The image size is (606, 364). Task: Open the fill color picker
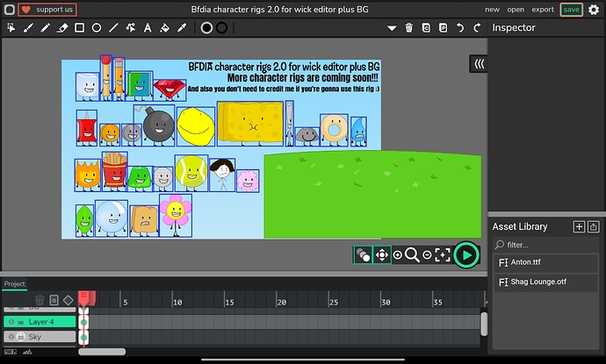click(206, 28)
